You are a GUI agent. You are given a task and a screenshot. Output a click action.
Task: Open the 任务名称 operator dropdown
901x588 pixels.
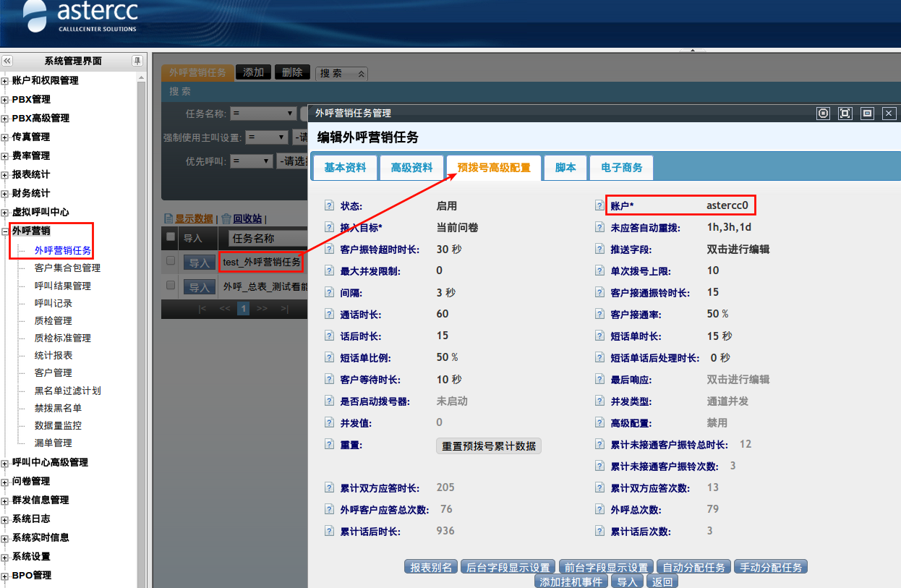pyautogui.click(x=263, y=114)
